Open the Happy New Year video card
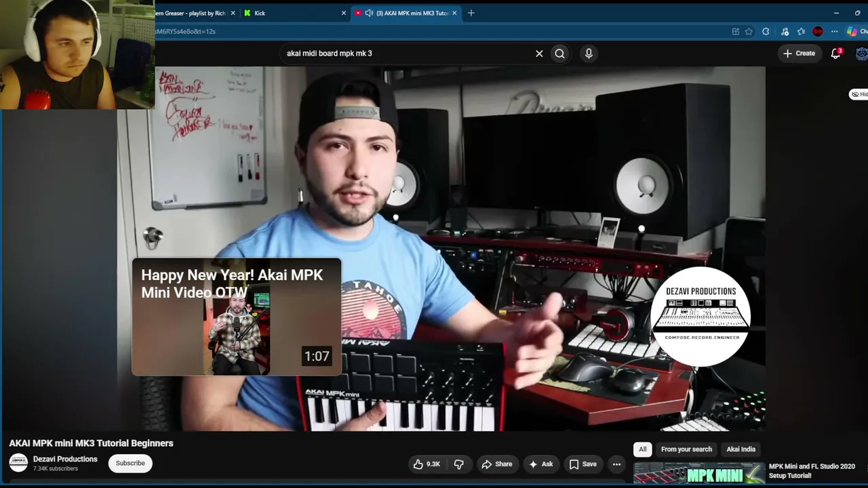This screenshot has height=488, width=868. (237, 317)
